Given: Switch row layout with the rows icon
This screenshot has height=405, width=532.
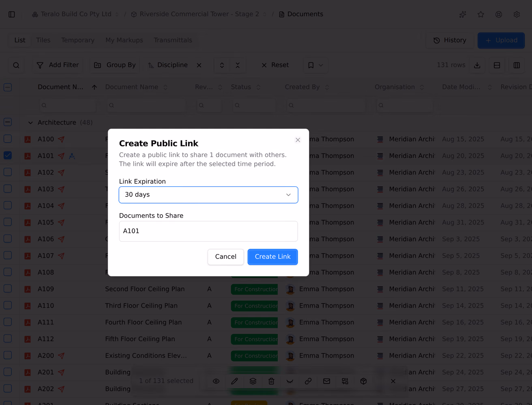Looking at the screenshot, I should [497, 65].
